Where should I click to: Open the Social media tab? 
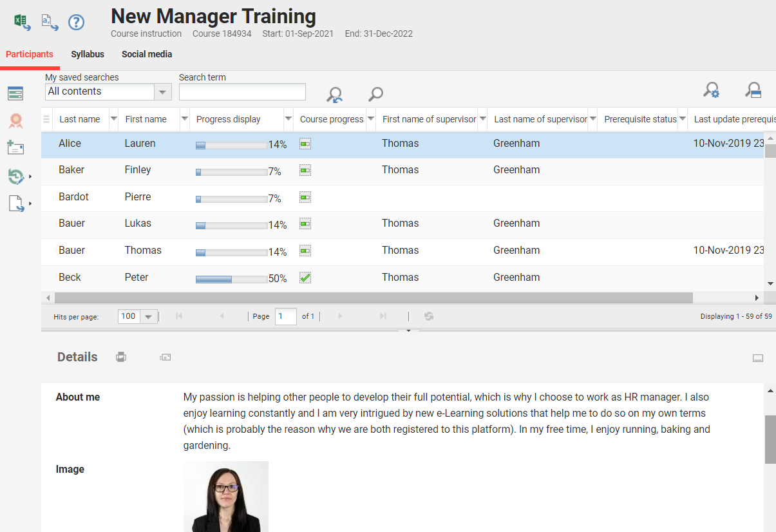pos(147,55)
